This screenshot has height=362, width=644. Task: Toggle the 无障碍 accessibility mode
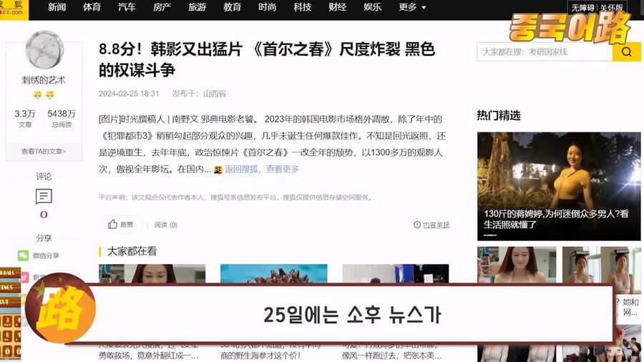pos(582,8)
